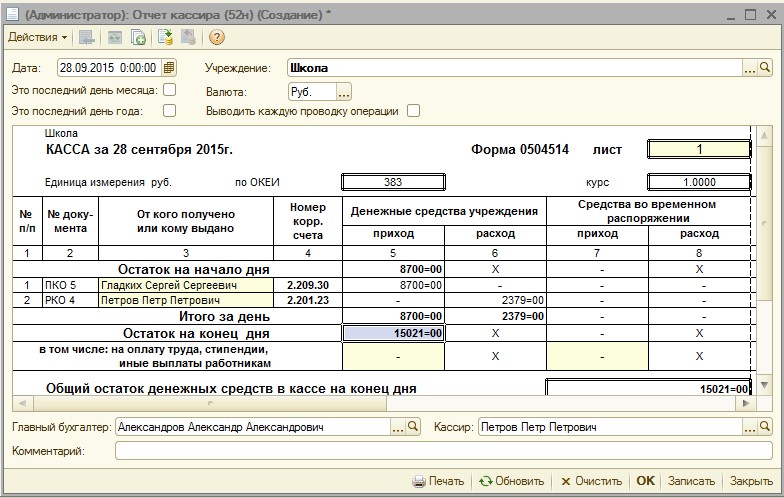The width and height of the screenshot is (784, 498).
Task: Click the help question mark icon
Action: 216,37
